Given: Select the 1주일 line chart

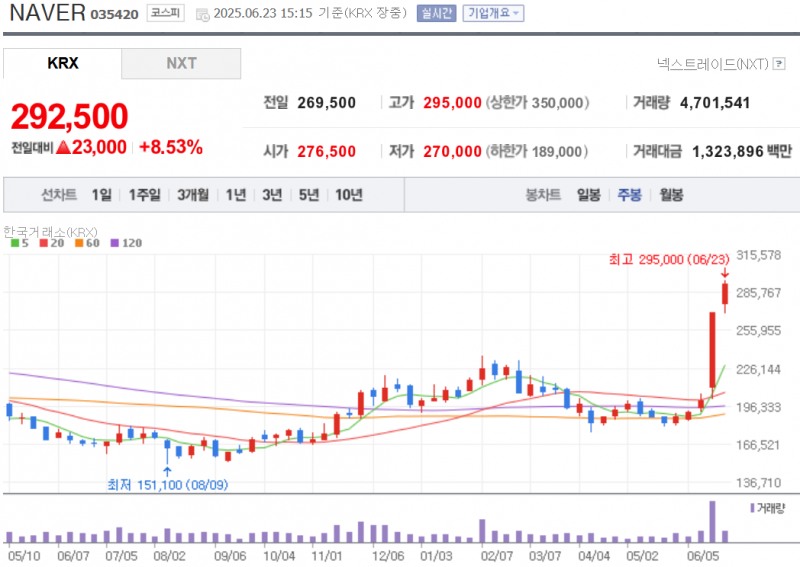Looking at the screenshot, I should (x=144, y=194).
